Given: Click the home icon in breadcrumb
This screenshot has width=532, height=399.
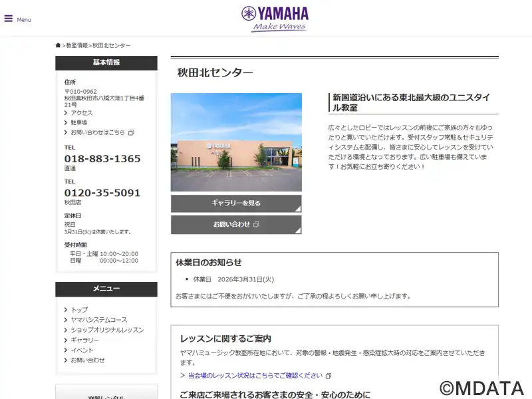Looking at the screenshot, I should click(58, 45).
